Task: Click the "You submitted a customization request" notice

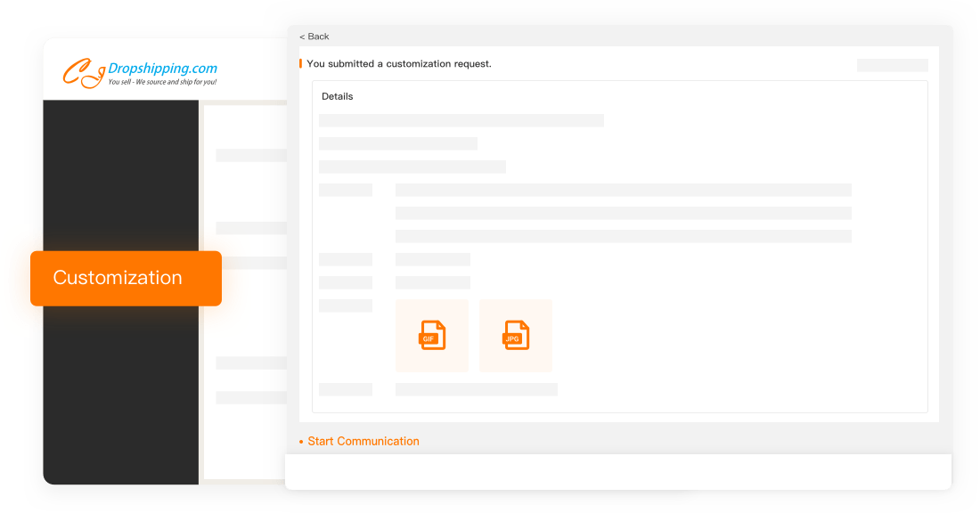Action: click(399, 63)
